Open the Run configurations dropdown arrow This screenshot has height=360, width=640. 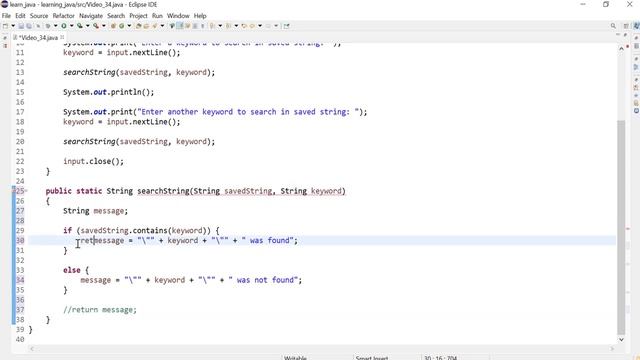(71, 26)
